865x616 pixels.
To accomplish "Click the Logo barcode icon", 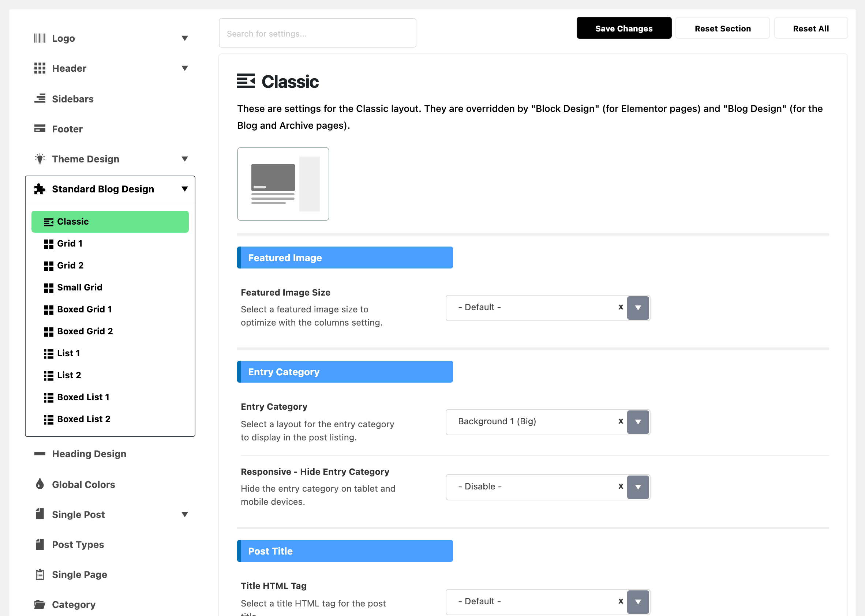I will 40,38.
